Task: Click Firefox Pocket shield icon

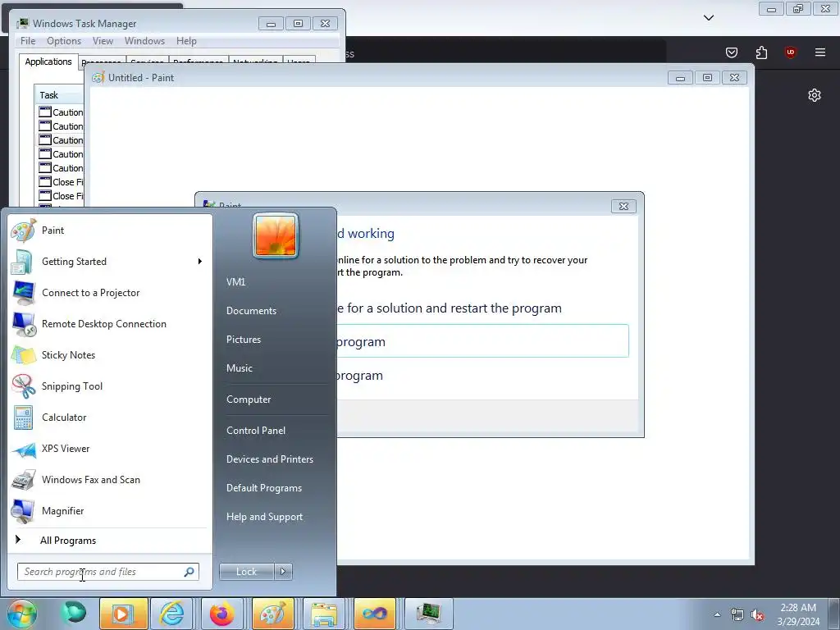Action: point(732,52)
